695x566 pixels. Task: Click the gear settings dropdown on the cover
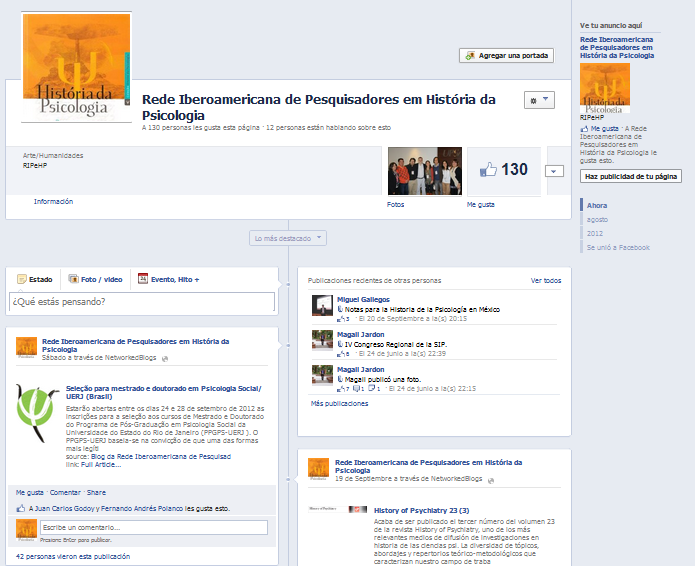[x=538, y=101]
